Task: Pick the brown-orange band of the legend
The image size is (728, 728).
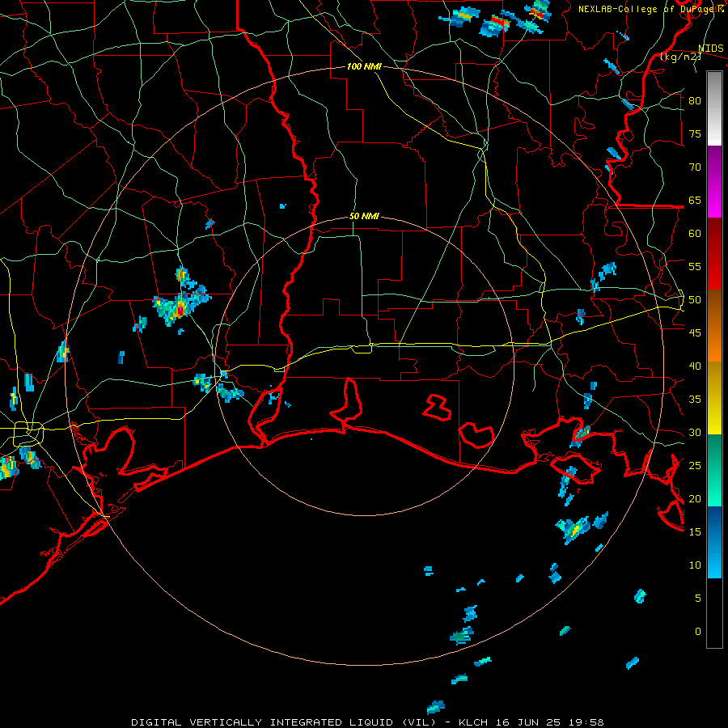Action: tap(714, 325)
